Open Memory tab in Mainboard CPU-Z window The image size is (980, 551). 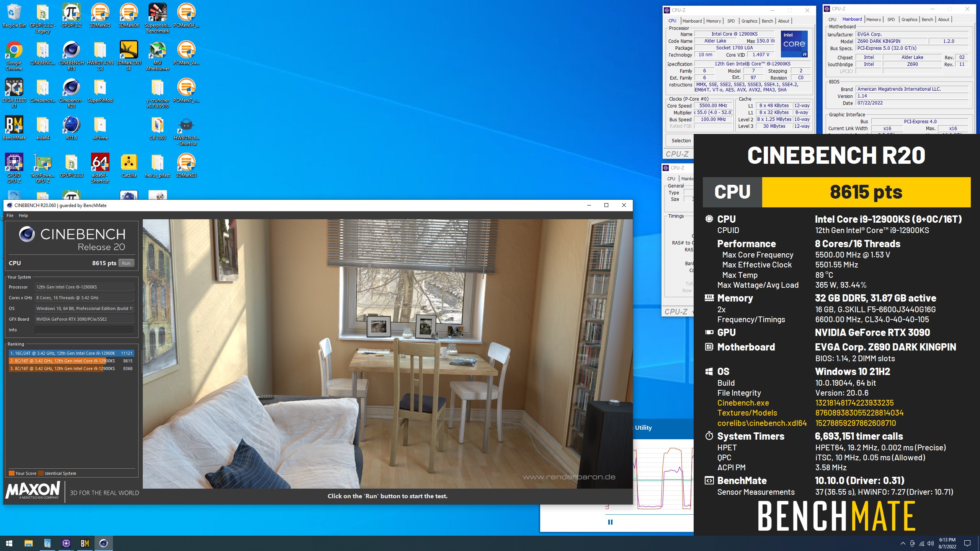(873, 20)
